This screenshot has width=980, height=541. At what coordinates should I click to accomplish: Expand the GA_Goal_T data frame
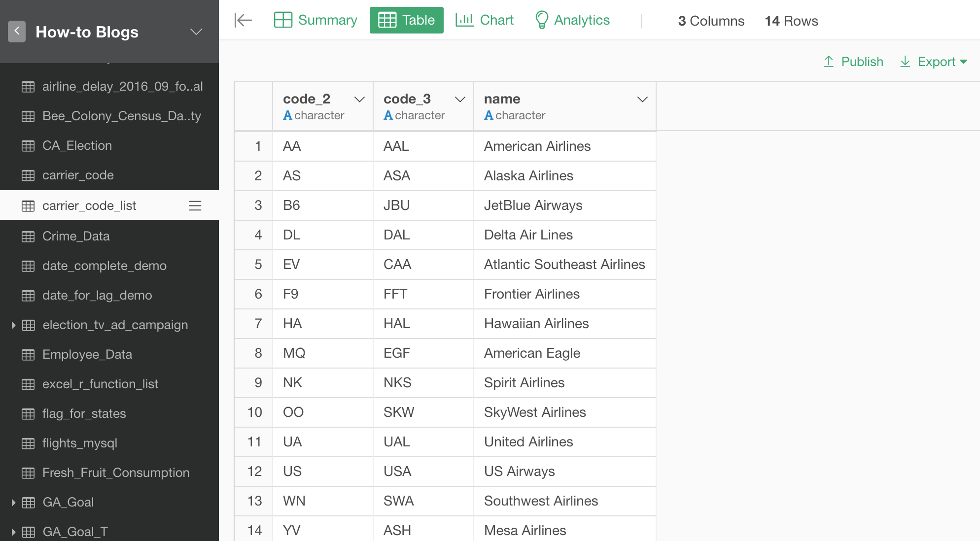pos(13,532)
